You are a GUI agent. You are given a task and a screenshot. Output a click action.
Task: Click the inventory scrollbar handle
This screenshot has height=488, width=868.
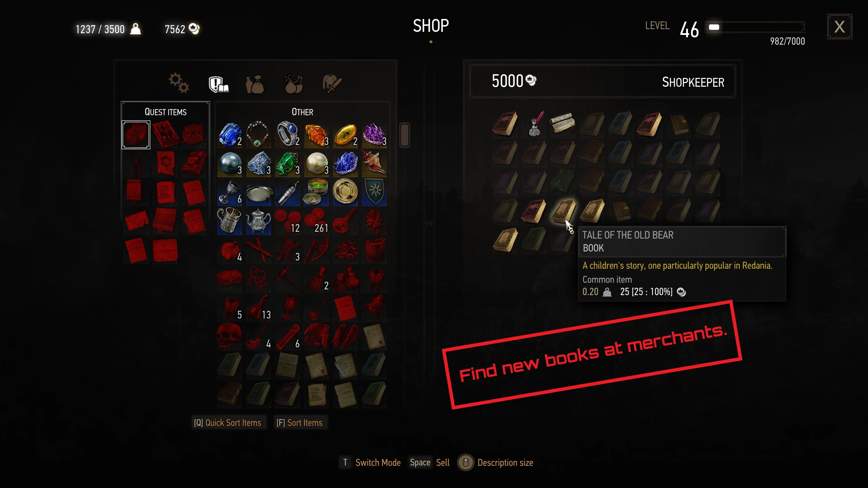click(x=404, y=135)
